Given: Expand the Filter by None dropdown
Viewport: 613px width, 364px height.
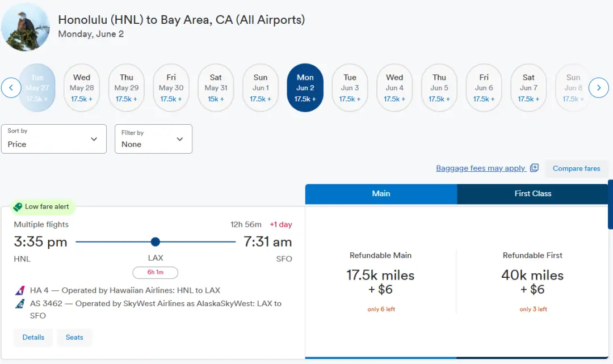Looking at the screenshot, I should click(153, 139).
